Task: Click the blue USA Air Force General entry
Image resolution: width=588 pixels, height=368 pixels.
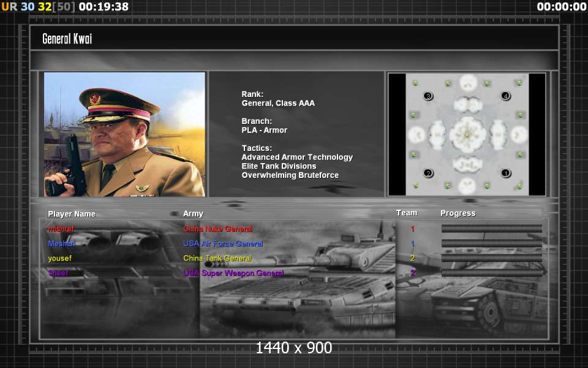Action: 223,243
